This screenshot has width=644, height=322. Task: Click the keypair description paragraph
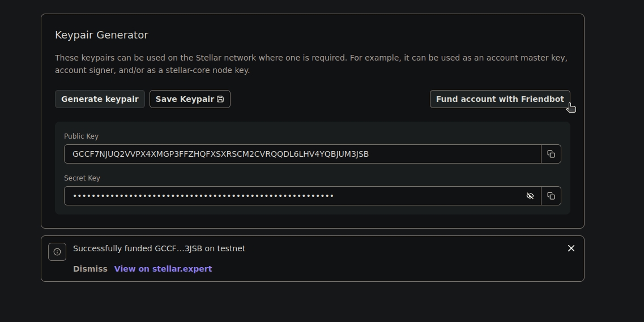311,64
